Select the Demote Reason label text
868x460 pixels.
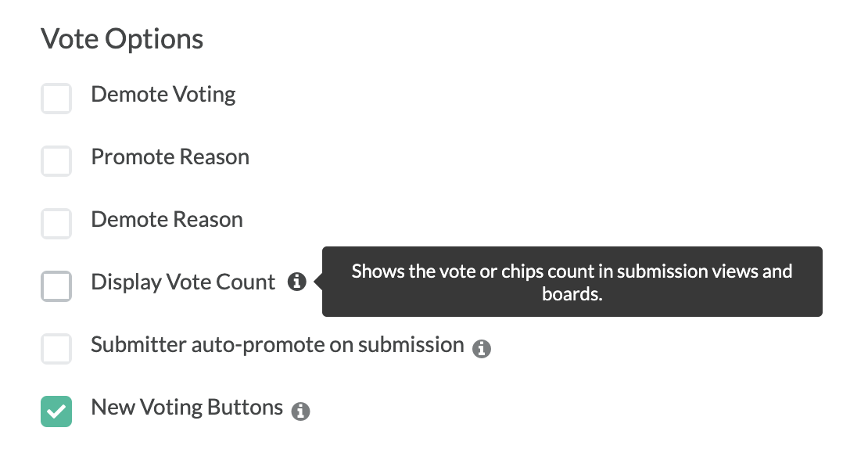point(167,220)
